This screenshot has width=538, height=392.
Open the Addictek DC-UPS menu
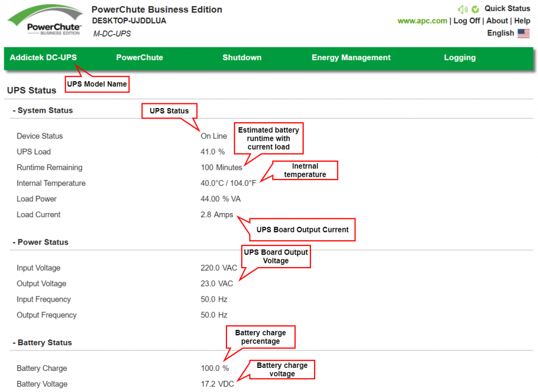pos(43,58)
